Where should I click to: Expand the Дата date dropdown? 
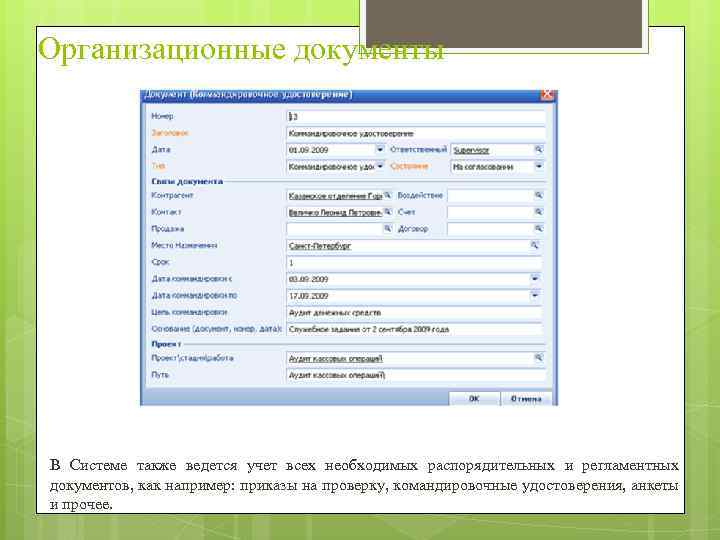(380, 150)
